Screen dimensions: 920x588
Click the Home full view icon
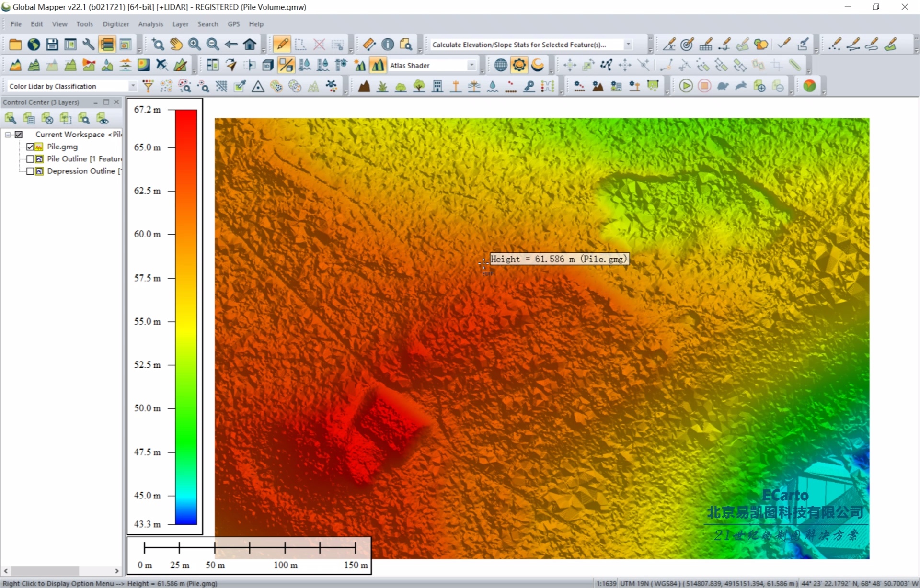(x=250, y=45)
